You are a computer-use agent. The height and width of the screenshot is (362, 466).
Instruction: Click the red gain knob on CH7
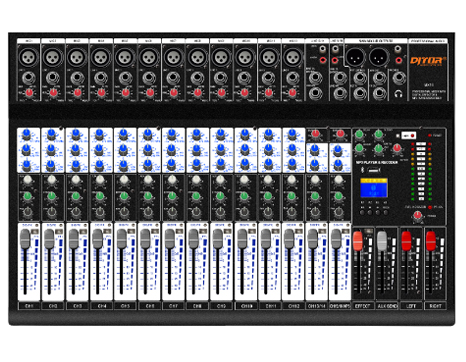click(x=173, y=93)
